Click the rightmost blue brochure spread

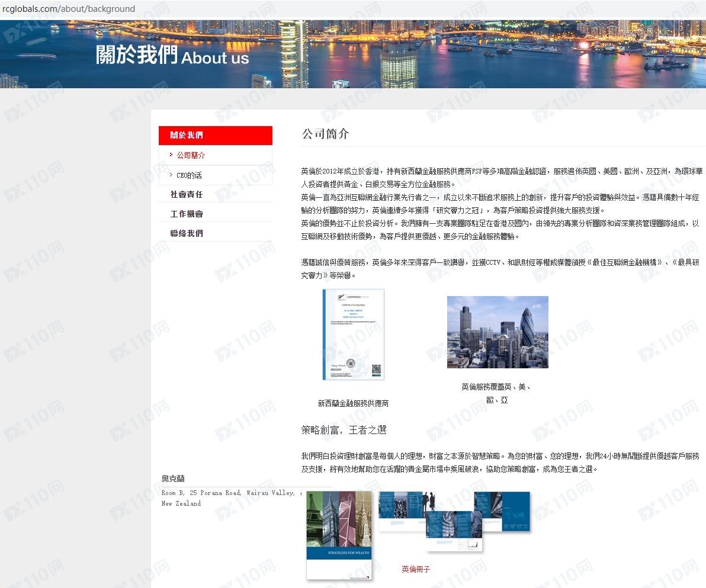point(502,511)
